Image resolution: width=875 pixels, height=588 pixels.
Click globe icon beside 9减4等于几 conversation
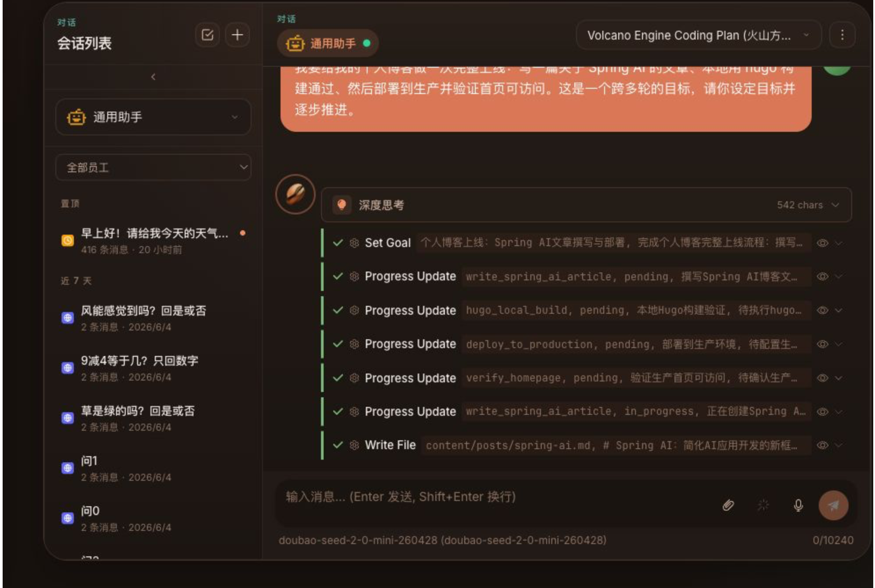[68, 367]
